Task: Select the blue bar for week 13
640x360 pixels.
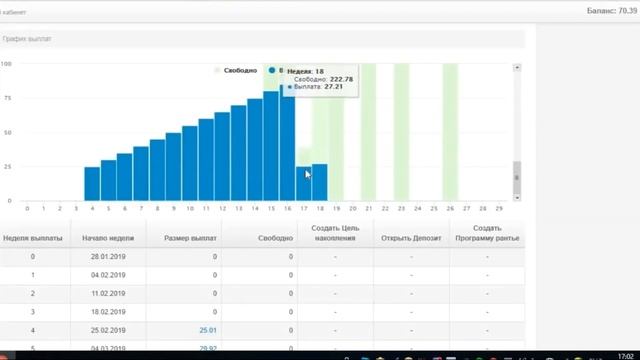Action: (239, 153)
